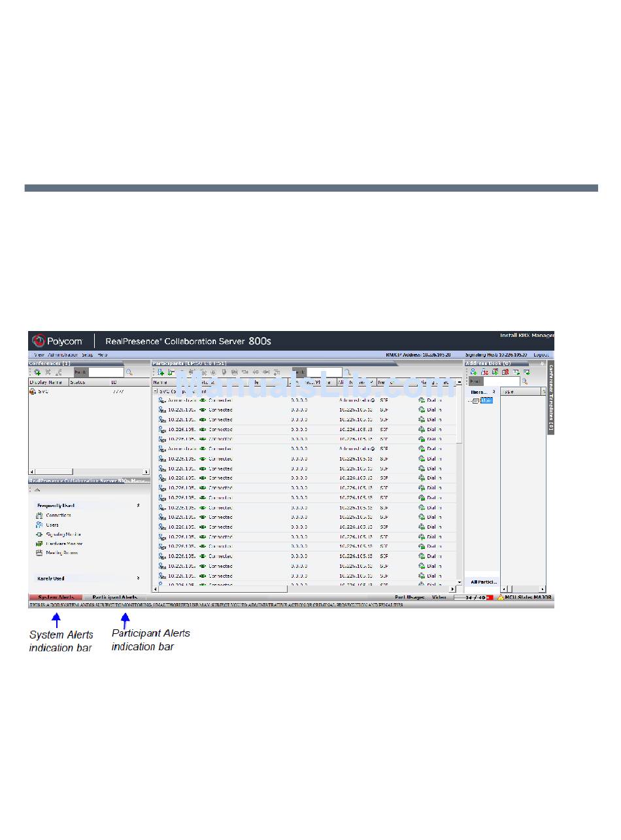The width and height of the screenshot is (621, 840).
Task: Open Users in Frequently Used list
Action: pos(52,525)
